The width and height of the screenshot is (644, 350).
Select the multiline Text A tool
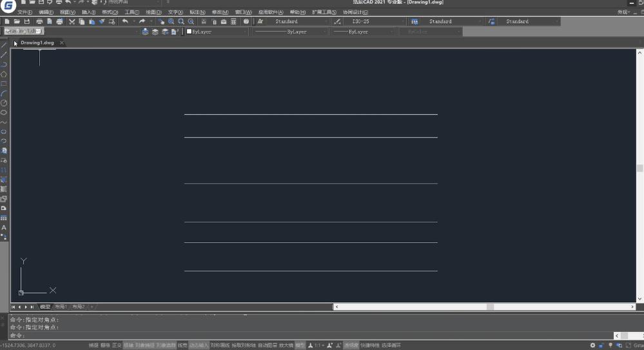pos(4,228)
